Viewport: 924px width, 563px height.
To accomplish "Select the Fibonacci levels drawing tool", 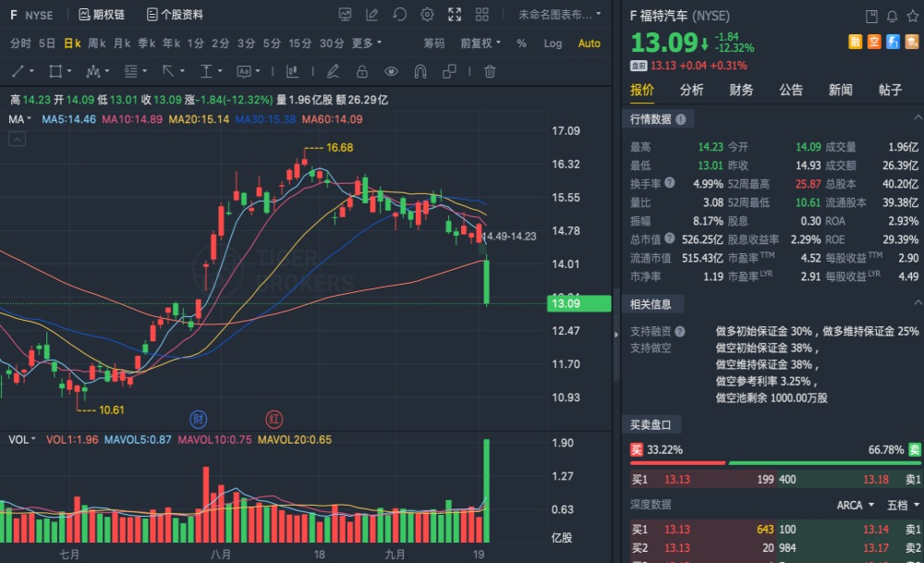I will coord(131,71).
